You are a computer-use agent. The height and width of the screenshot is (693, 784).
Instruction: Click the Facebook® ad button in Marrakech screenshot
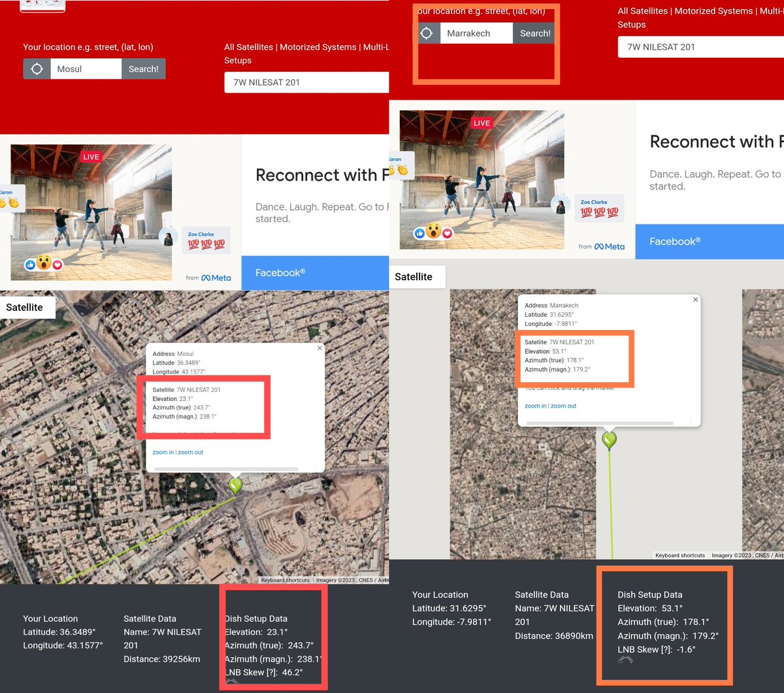(710, 241)
